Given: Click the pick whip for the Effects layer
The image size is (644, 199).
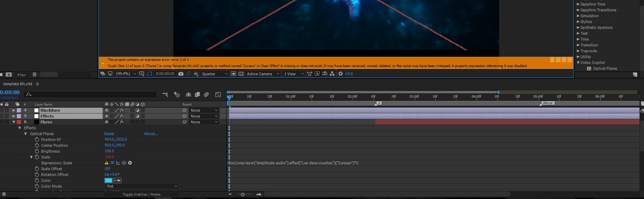Looking at the screenshot, I should click(x=184, y=116).
